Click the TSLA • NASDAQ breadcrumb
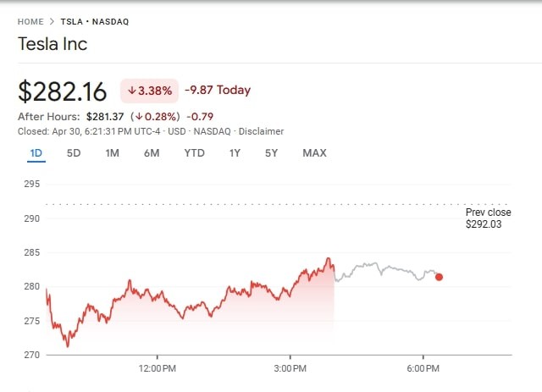This screenshot has width=542, height=392. [94, 21]
